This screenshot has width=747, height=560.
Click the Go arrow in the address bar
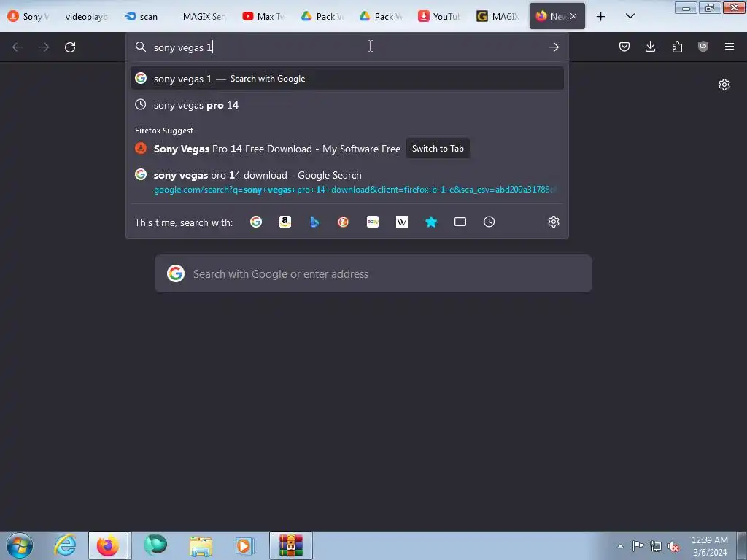click(x=553, y=47)
